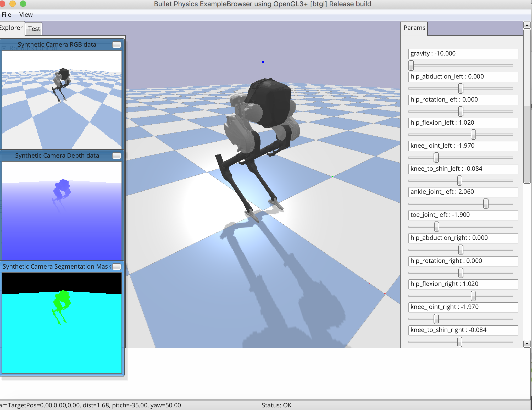Move the knee_joint_left slider
The height and width of the screenshot is (410, 532).
[x=436, y=157]
